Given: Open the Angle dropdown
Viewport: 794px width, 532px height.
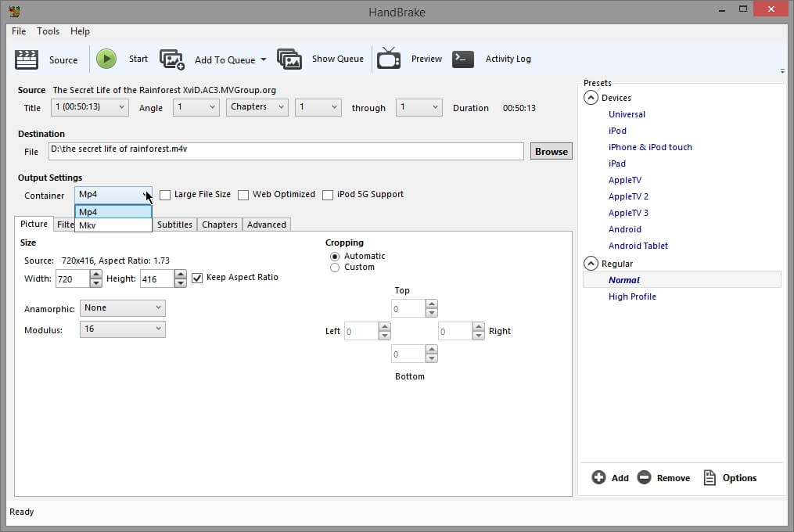Looking at the screenshot, I should pyautogui.click(x=196, y=107).
